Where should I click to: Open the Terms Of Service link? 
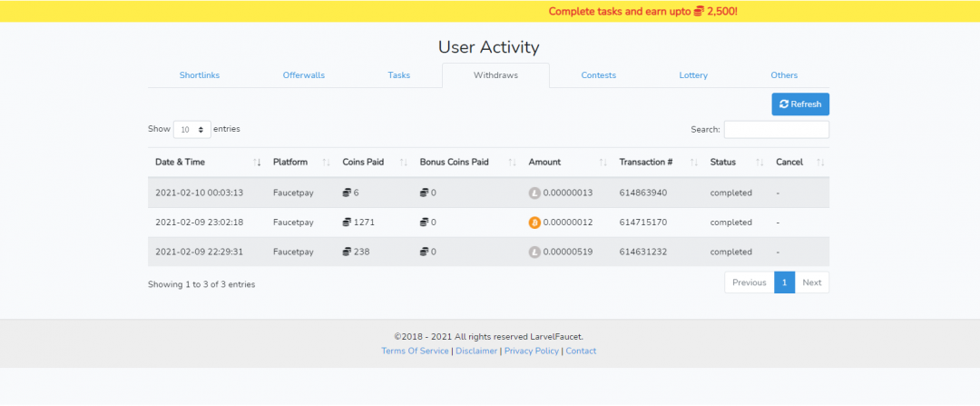(415, 351)
